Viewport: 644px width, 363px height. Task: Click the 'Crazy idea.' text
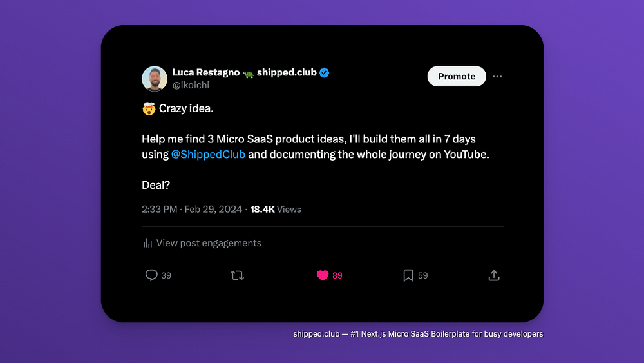(186, 108)
